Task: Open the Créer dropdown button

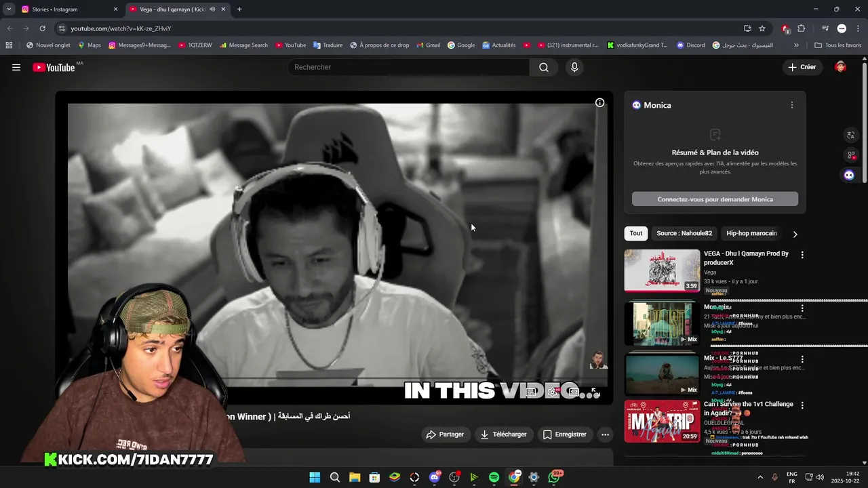Action: [802, 67]
